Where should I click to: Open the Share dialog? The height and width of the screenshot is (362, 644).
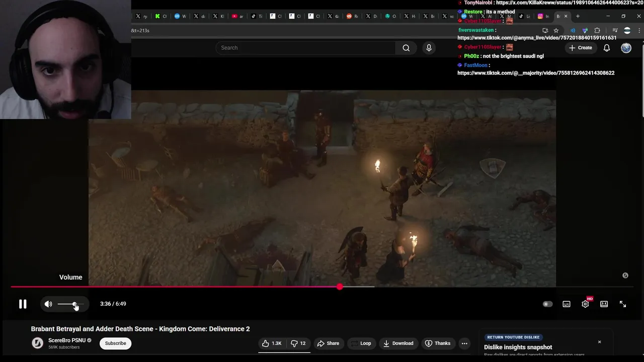pyautogui.click(x=328, y=343)
